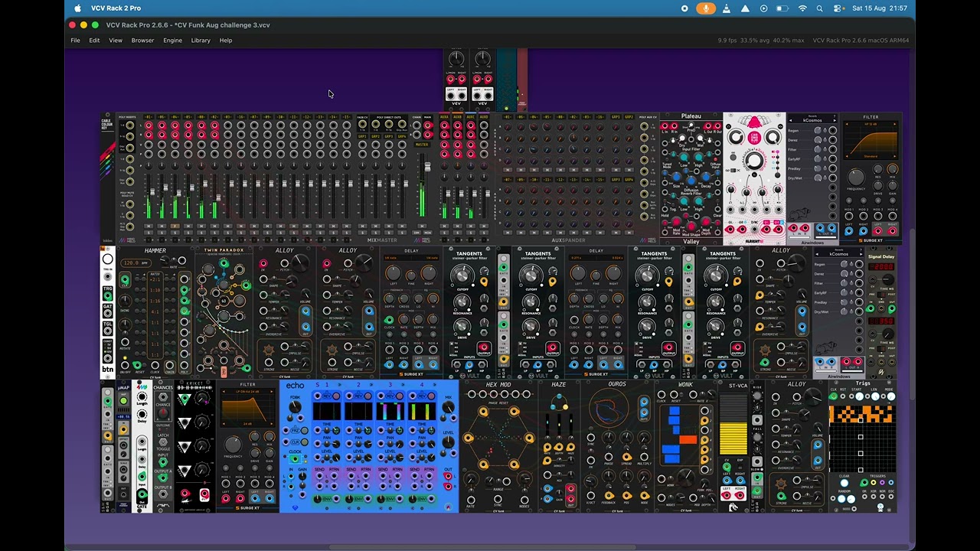Open Control Center from the menu bar

[838, 8]
